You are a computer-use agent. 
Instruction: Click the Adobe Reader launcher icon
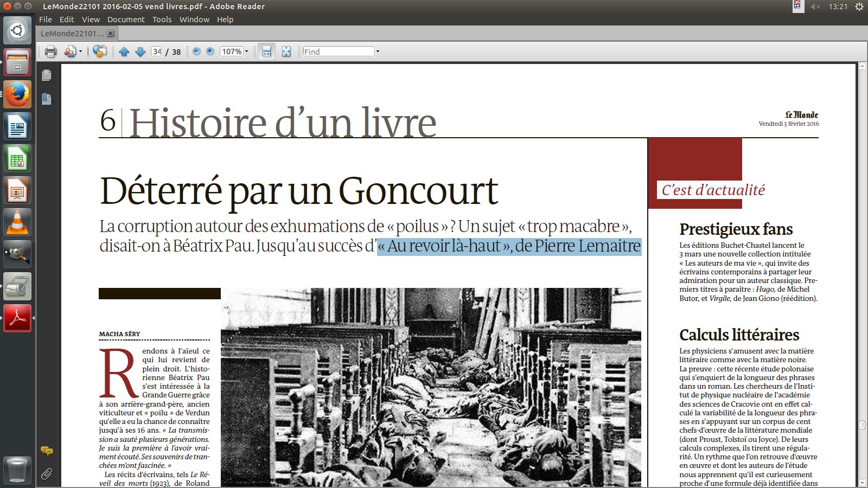[x=17, y=318]
